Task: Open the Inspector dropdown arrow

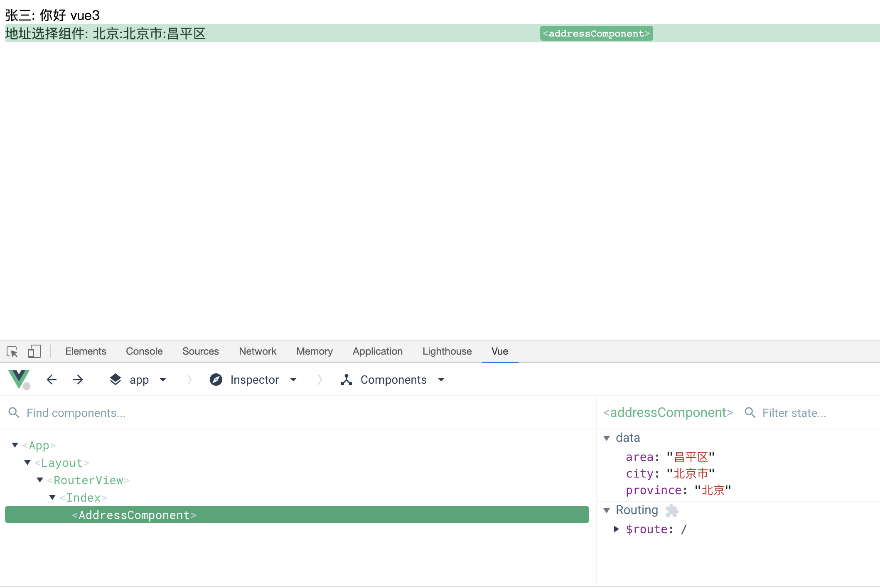Action: coord(293,380)
